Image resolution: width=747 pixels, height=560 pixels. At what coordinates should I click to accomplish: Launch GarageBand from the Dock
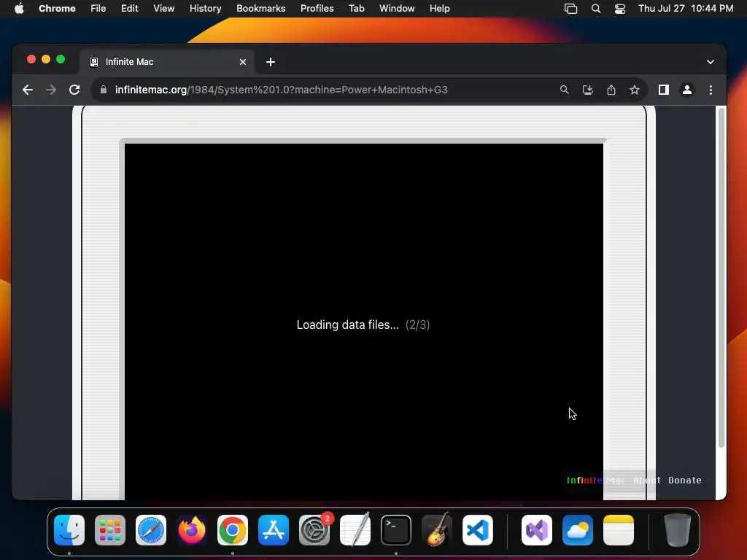coord(437,530)
